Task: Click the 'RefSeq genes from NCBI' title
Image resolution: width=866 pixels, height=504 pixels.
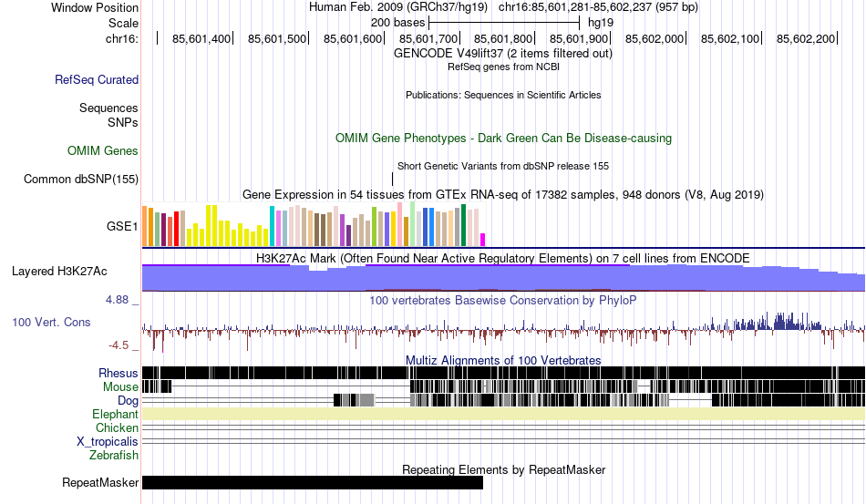Action: [504, 67]
